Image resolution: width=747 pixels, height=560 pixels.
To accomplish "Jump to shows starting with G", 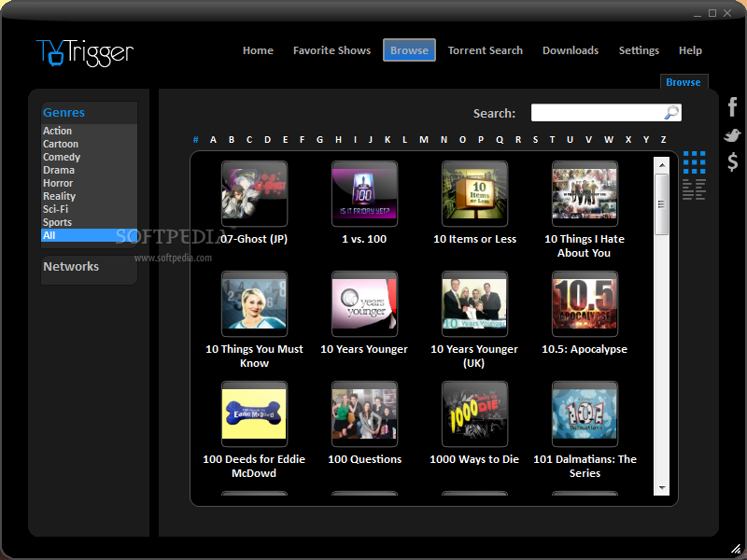I will tap(319, 139).
